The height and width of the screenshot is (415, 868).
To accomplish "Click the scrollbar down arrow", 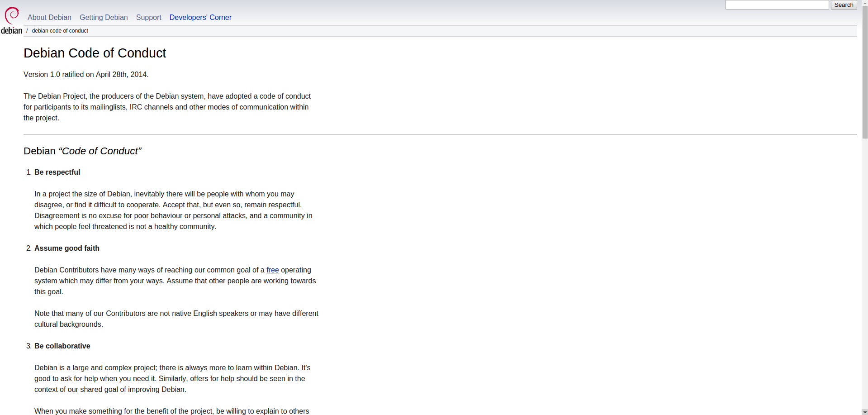I will pos(864,412).
